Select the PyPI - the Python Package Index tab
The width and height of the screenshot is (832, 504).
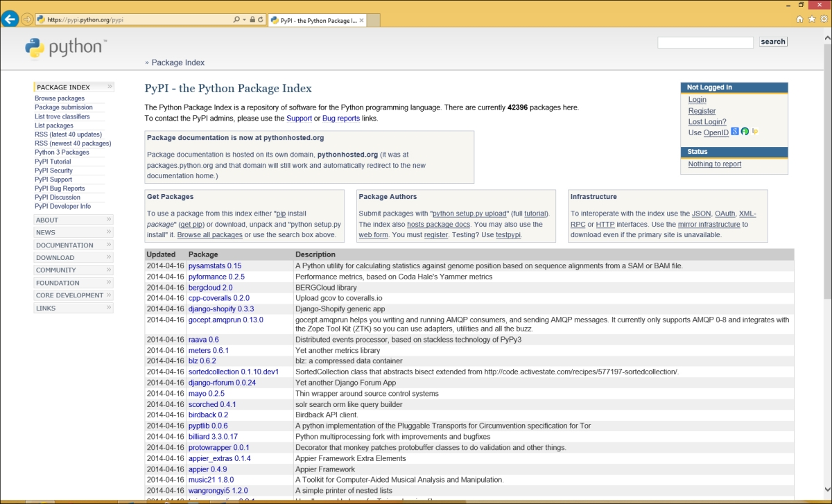[x=318, y=20]
